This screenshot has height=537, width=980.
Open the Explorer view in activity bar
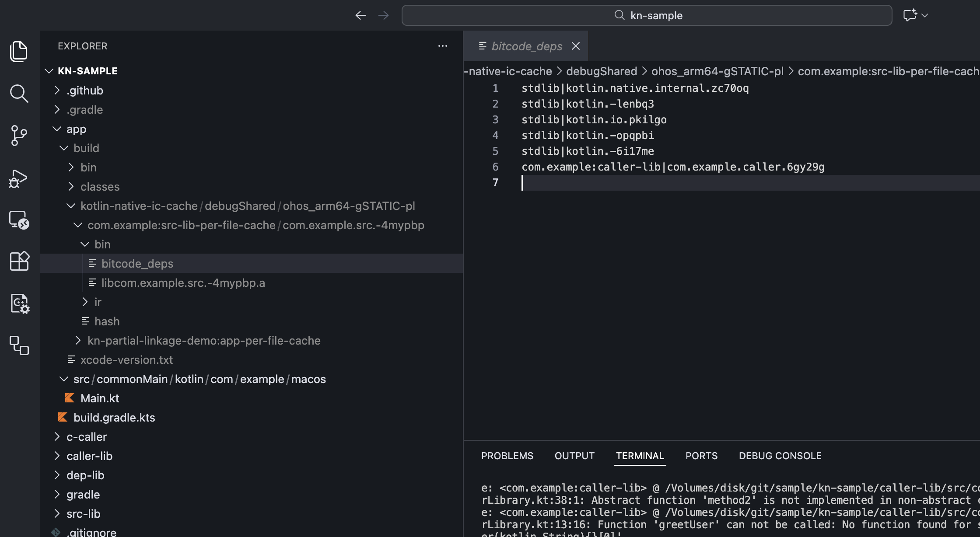click(x=19, y=52)
